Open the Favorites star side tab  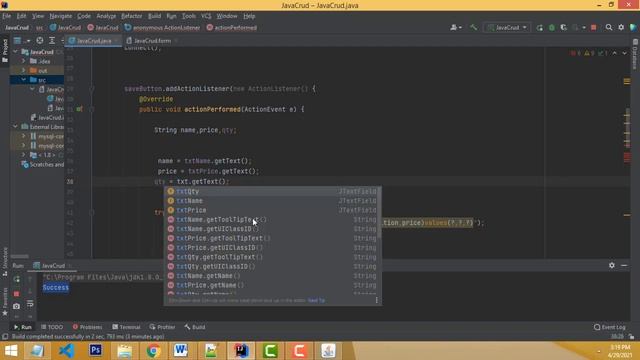(x=5, y=302)
